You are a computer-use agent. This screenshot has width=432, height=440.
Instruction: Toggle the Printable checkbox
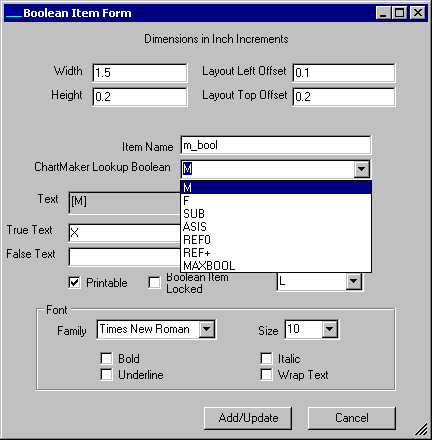tap(74, 283)
